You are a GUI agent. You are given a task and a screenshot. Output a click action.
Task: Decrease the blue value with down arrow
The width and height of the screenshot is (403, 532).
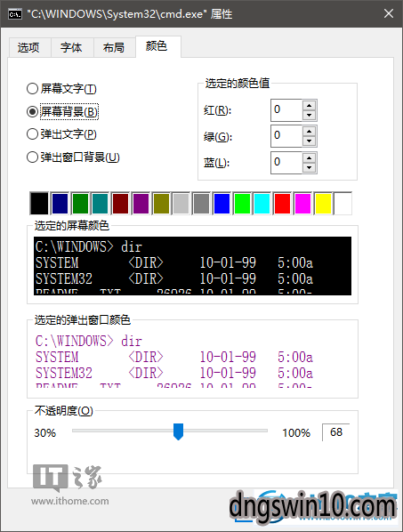click(x=309, y=167)
